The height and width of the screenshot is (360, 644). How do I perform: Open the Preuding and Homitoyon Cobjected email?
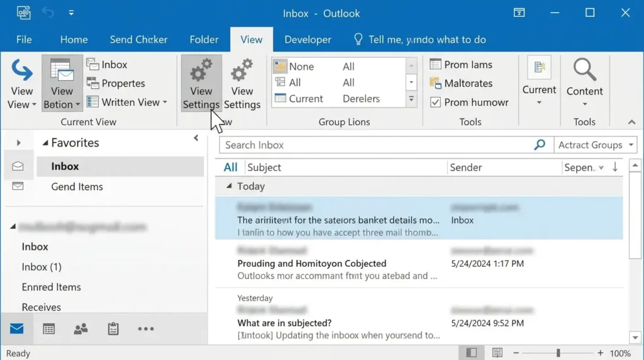[419, 264]
